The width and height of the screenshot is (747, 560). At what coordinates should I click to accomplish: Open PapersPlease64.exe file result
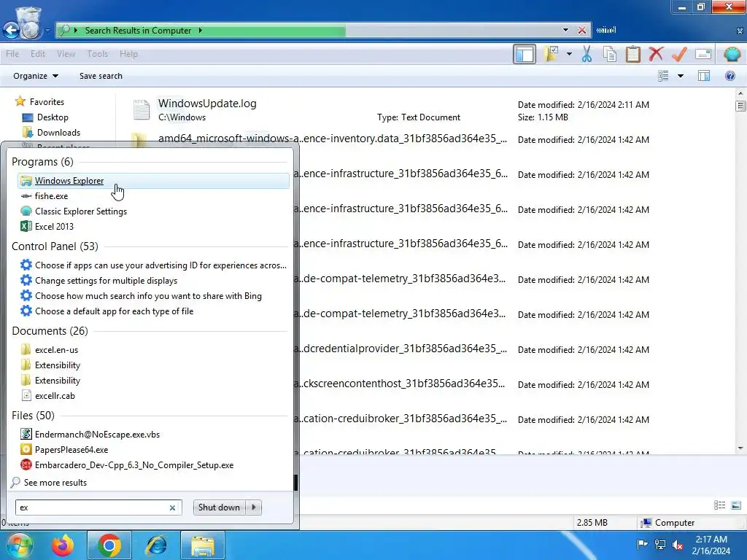click(x=71, y=449)
